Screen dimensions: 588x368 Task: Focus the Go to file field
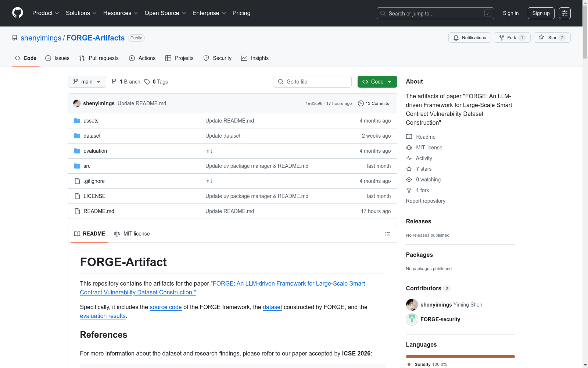312,82
